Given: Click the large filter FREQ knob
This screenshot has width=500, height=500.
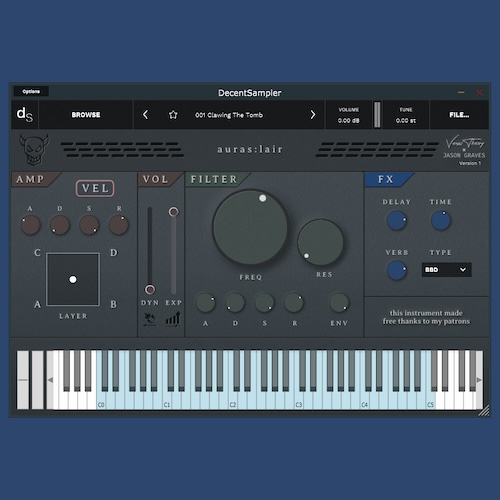Looking at the screenshot, I should 250,227.
